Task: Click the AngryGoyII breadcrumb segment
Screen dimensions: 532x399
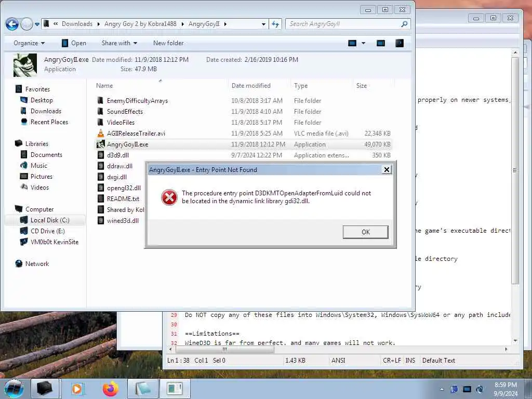Action: 204,24
